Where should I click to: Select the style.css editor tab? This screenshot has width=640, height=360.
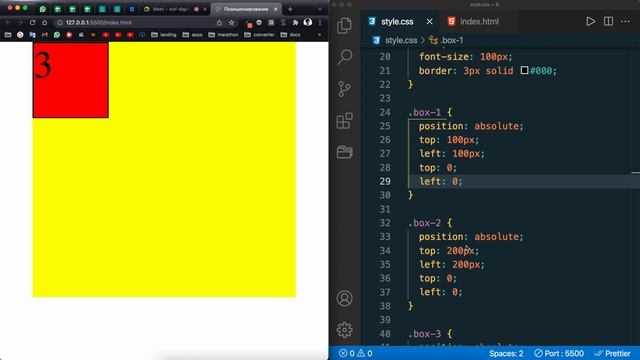[396, 22]
